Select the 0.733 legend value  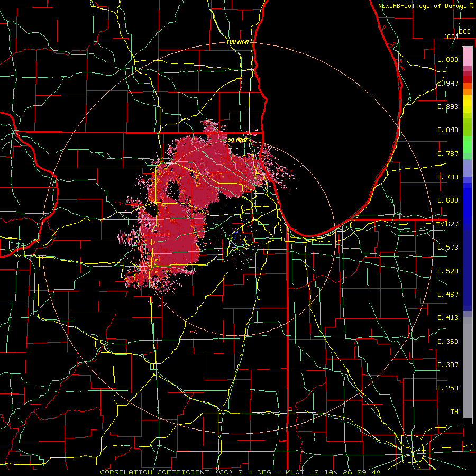point(448,177)
